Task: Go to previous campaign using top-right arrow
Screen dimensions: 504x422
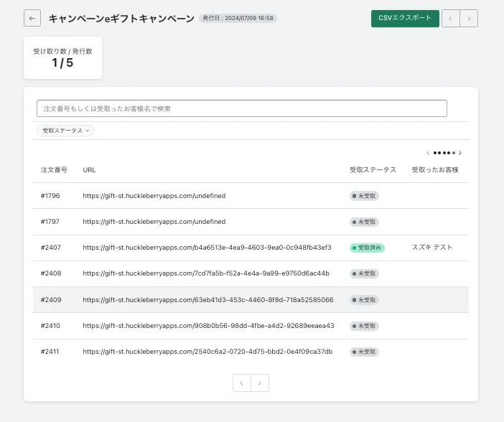Action: [x=451, y=19]
